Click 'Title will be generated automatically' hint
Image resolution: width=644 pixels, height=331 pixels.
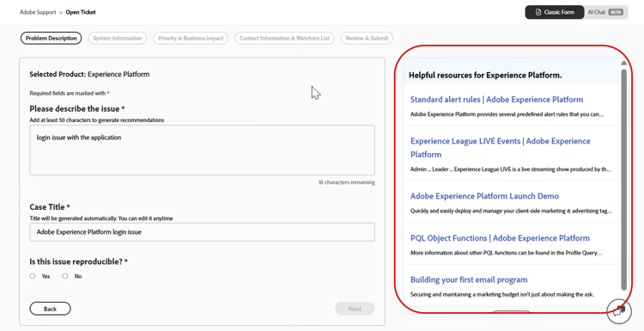101,218
